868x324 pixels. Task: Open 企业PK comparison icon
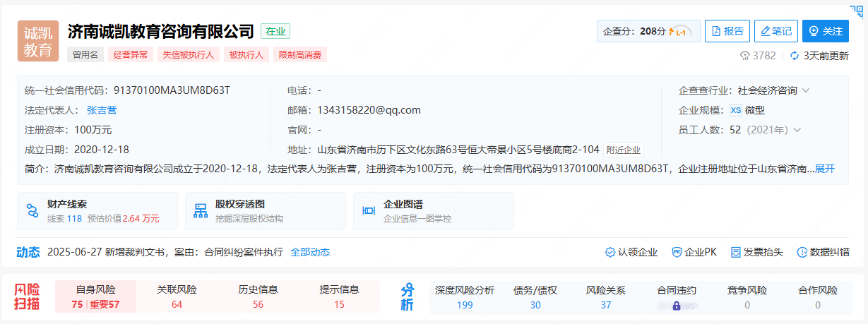pos(677,252)
